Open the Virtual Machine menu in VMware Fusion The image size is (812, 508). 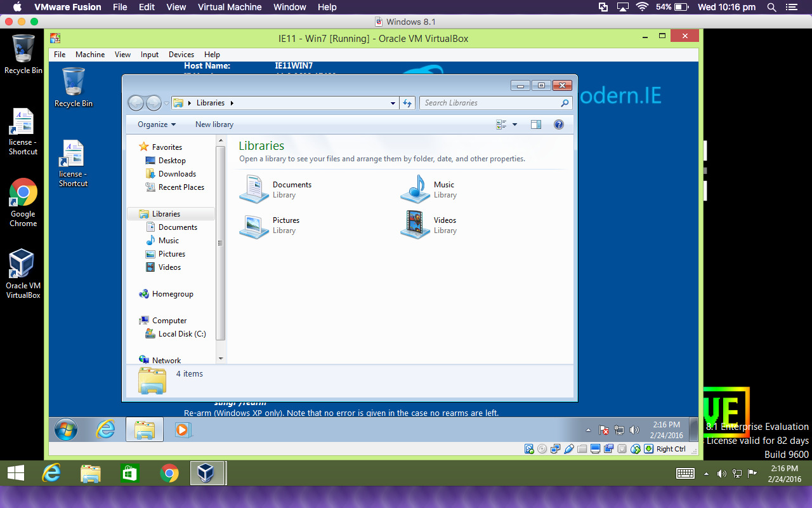click(x=230, y=7)
